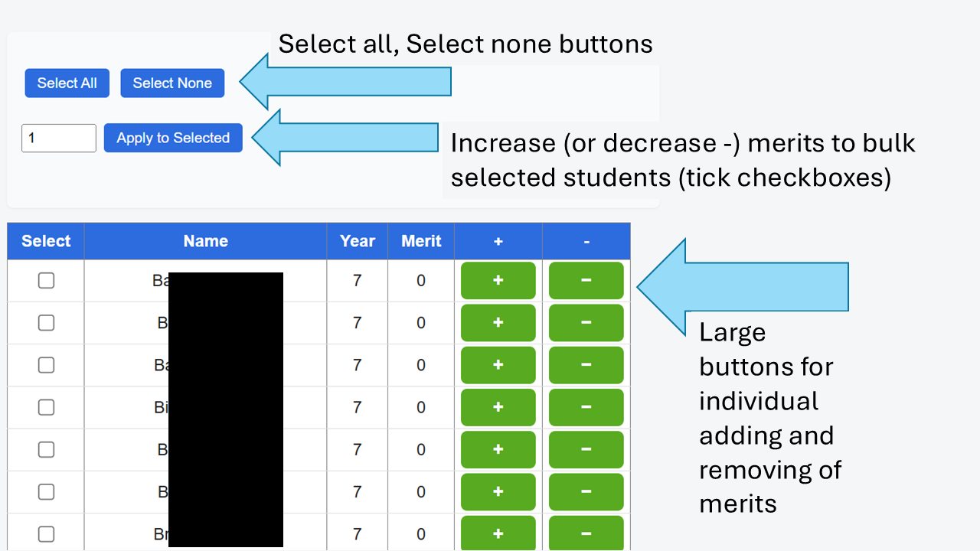Check the third student row checkbox

(x=46, y=365)
